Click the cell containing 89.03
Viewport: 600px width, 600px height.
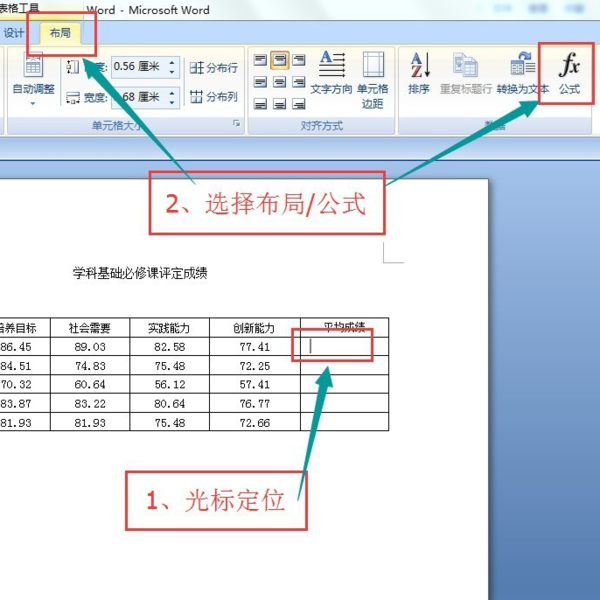coord(90,347)
